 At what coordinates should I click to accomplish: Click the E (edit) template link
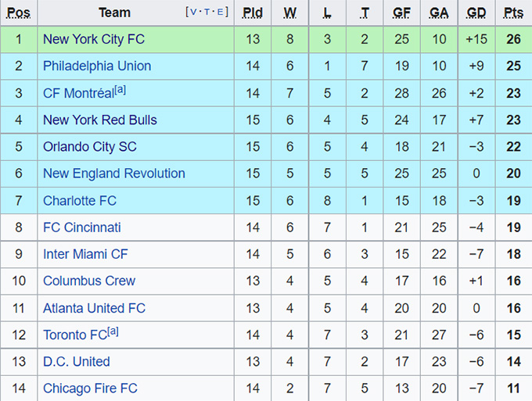pyautogui.click(x=221, y=12)
